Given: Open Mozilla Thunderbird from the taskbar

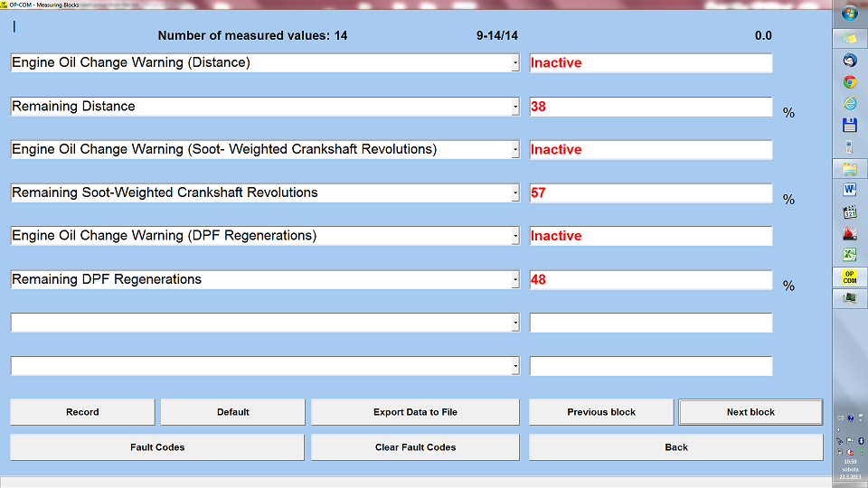Looking at the screenshot, I should 849,60.
